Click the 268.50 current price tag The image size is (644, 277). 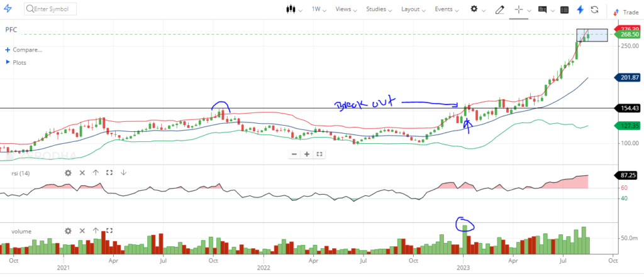627,35
